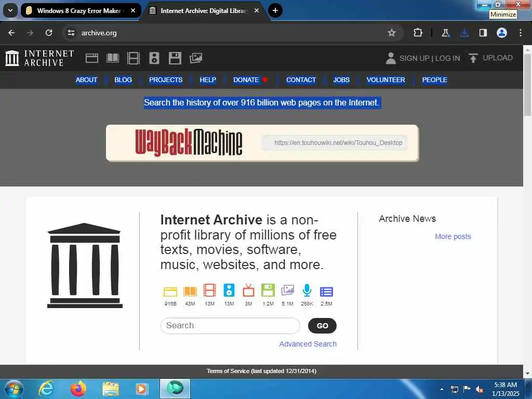The height and width of the screenshot is (399, 532).
Task: Open the Software floppy icon in header
Action: (x=175, y=58)
